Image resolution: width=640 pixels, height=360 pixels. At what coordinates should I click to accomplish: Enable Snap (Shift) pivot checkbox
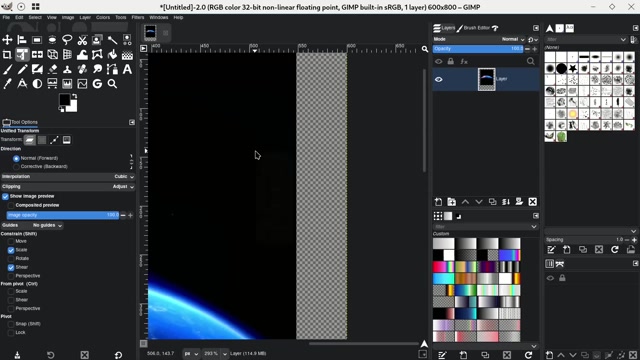tap(11, 324)
